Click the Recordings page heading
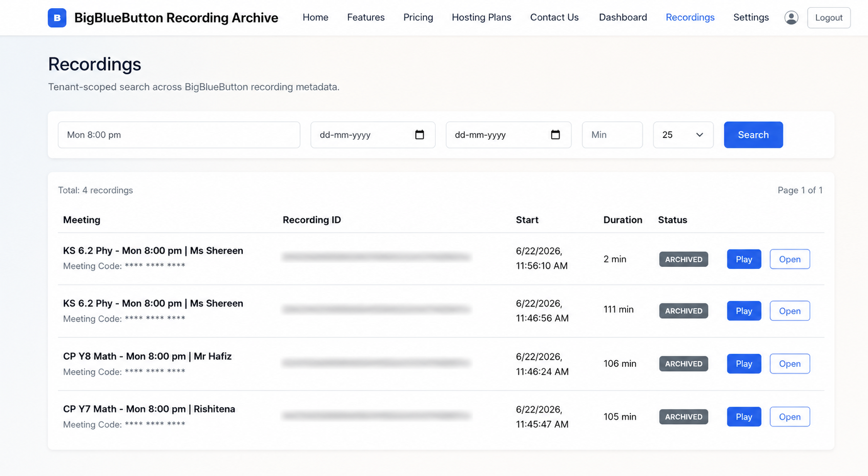868x476 pixels. tap(94, 65)
